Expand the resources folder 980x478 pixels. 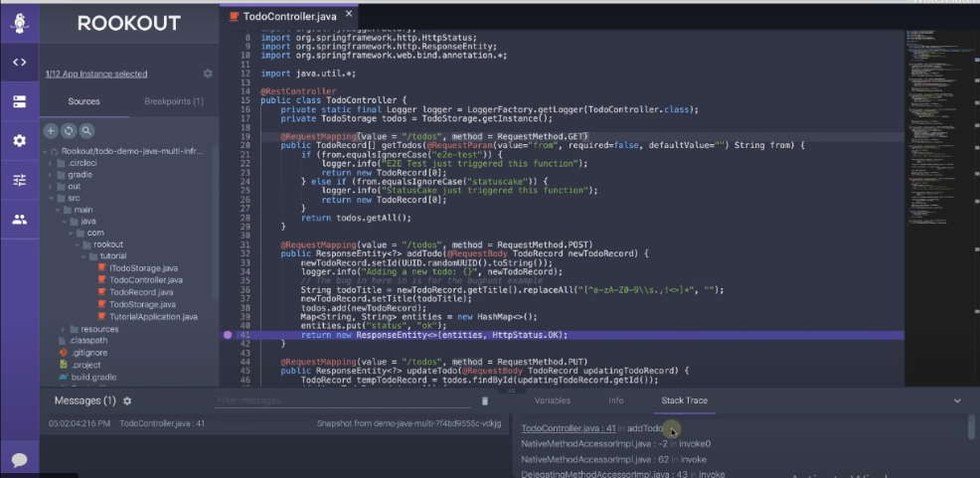[x=64, y=329]
